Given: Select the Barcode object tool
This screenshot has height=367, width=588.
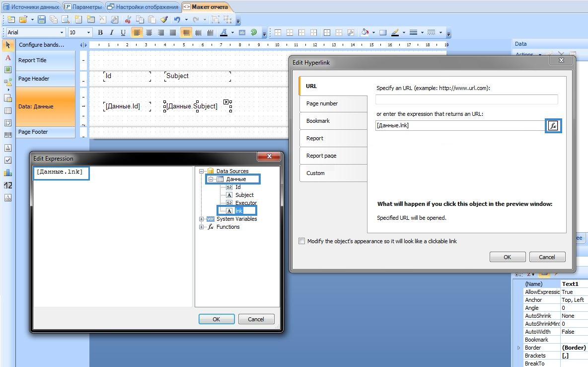Looking at the screenshot, I should pos(8,135).
